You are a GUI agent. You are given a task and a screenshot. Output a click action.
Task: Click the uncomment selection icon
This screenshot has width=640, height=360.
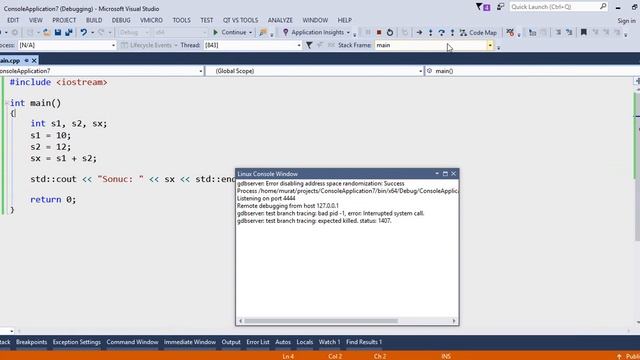[569, 32]
